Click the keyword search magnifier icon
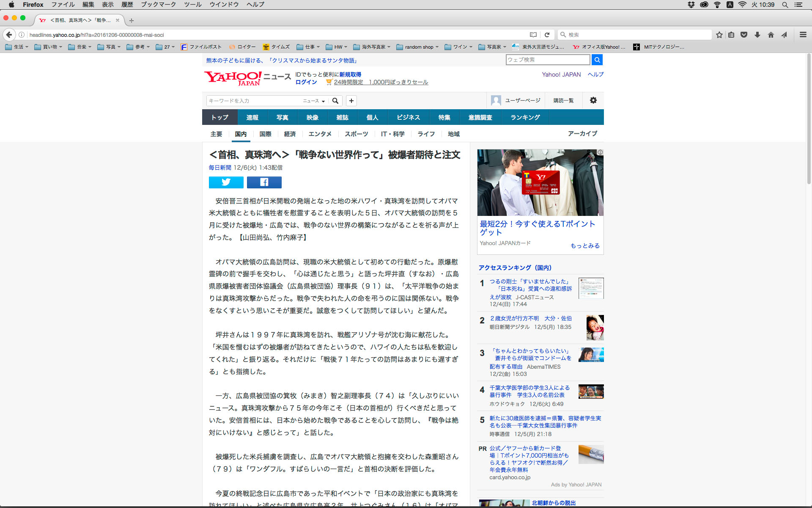This screenshot has height=508, width=812. (x=335, y=101)
